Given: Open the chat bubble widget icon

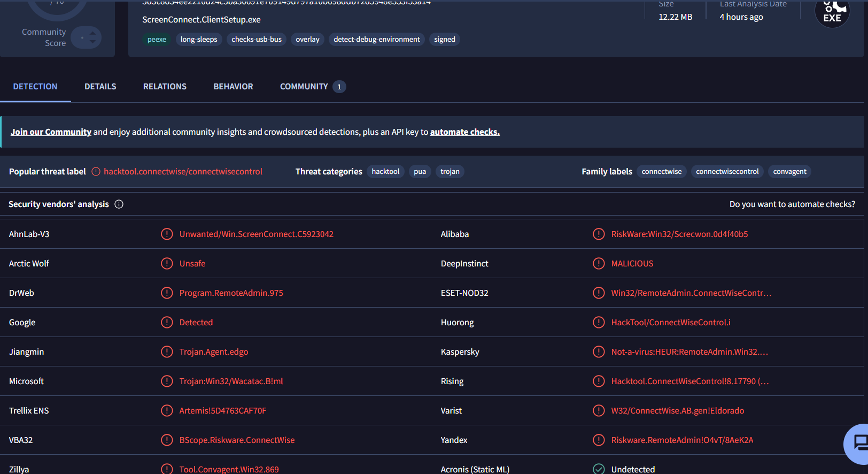Looking at the screenshot, I should point(859,443).
